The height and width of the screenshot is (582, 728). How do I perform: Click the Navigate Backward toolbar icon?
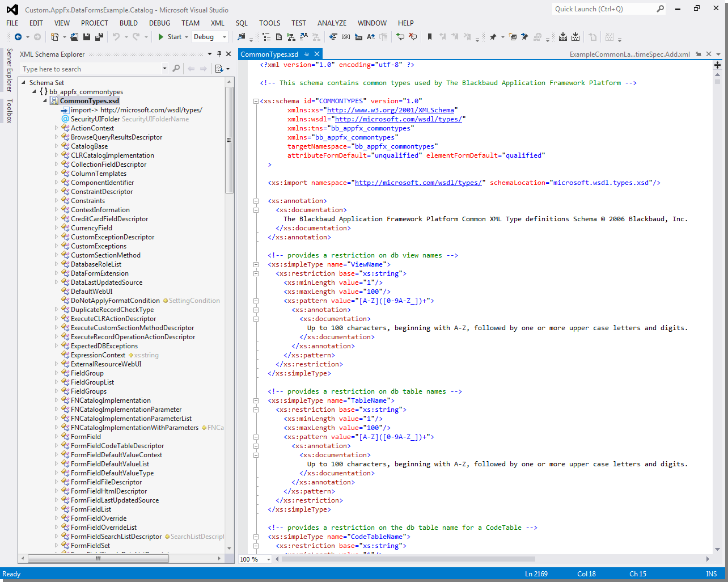pos(18,37)
